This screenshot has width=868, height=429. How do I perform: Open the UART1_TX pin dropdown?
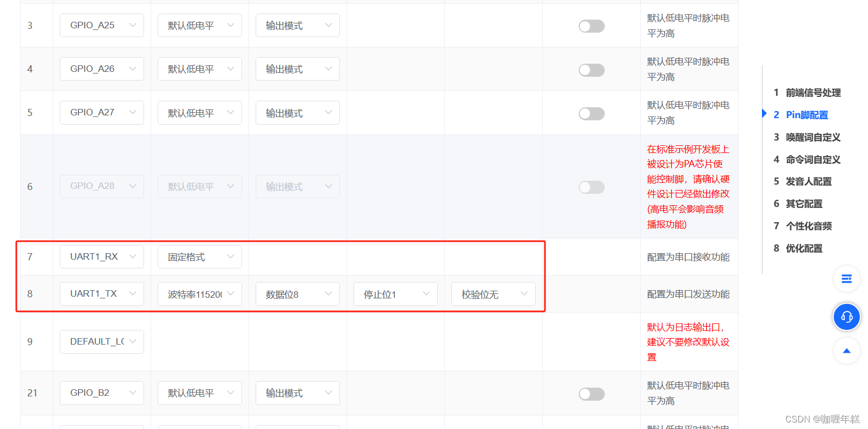coord(102,294)
